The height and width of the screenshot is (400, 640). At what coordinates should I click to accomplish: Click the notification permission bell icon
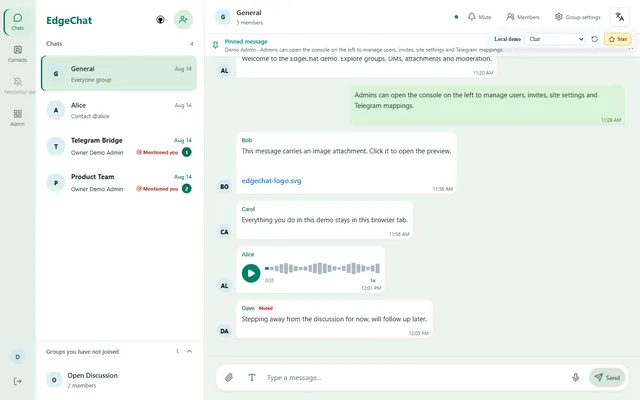point(18,82)
